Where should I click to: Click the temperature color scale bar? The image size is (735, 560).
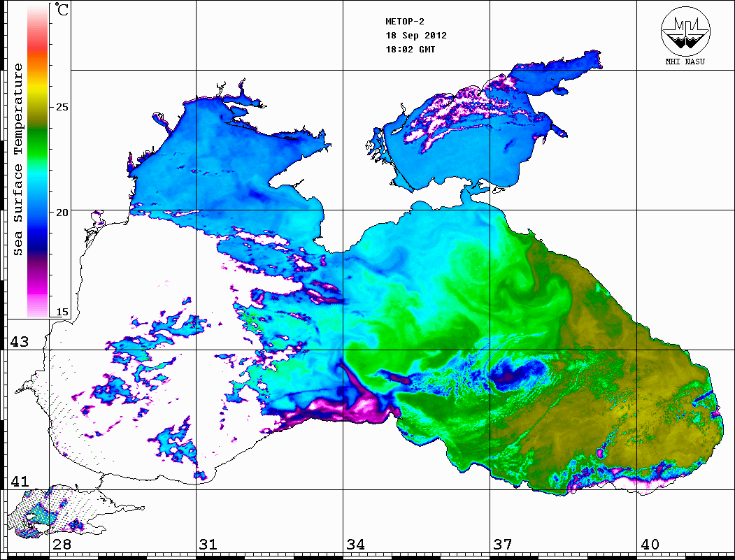pos(38,161)
